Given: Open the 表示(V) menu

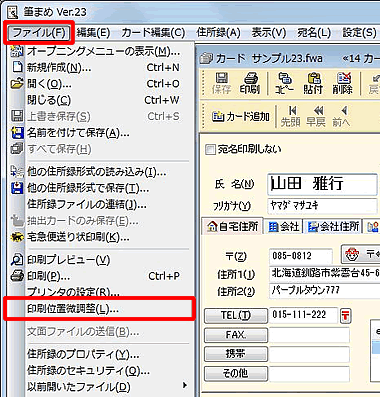Looking at the screenshot, I should pyautogui.click(x=269, y=33).
